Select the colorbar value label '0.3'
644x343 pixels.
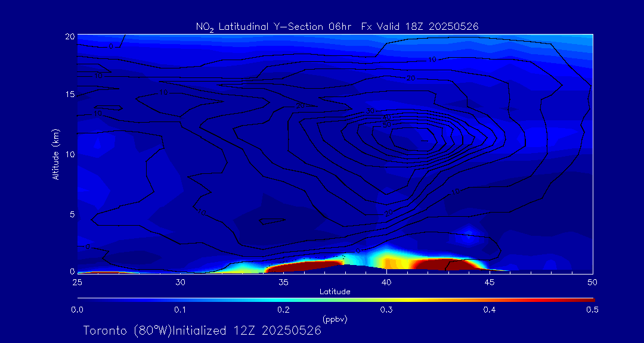tap(386, 310)
